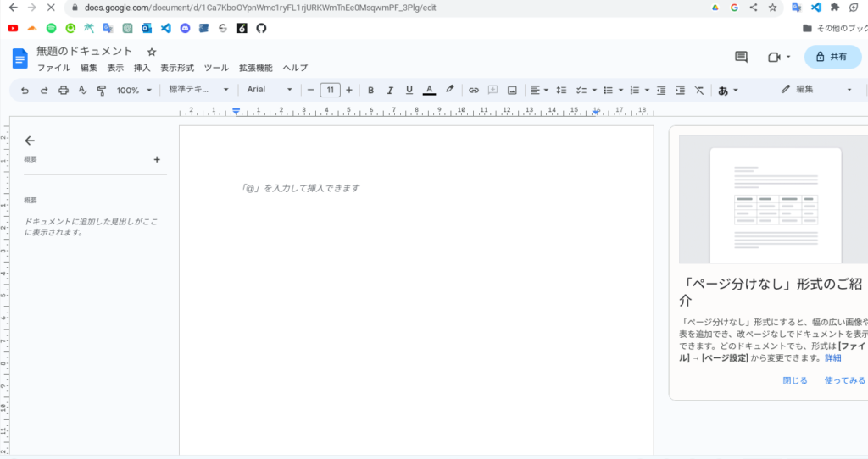Click the insert link icon
868x459 pixels.
pyautogui.click(x=474, y=90)
